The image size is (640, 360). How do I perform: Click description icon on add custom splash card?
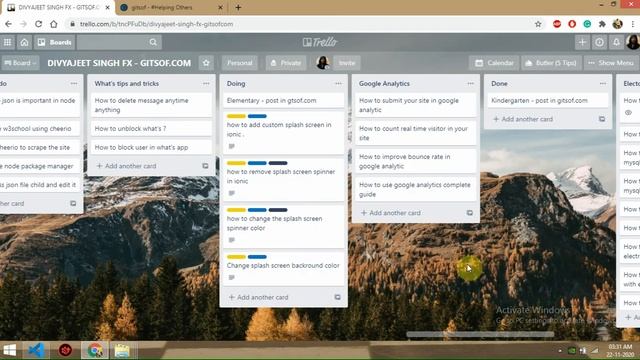tap(231, 146)
